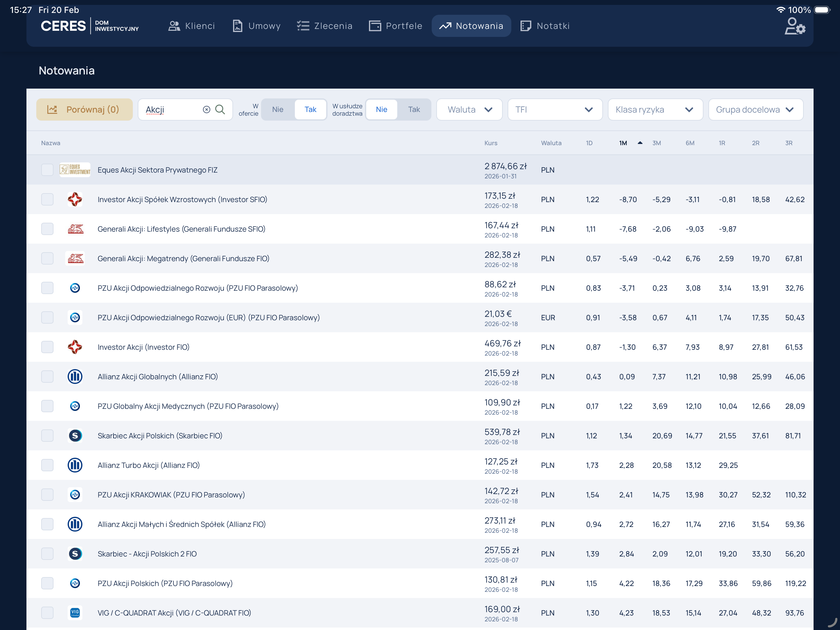
Task: Click Allianz Małych i Średnich Spółek logo
Action: point(75,524)
